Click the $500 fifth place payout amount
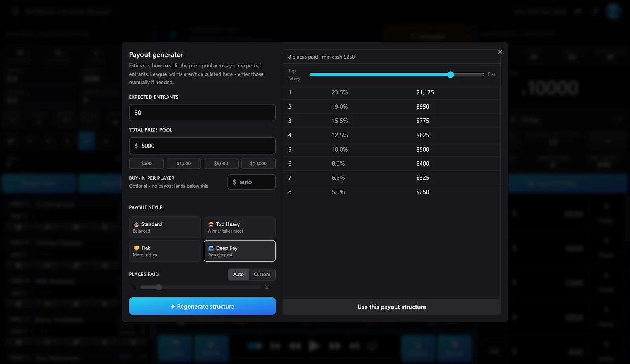This screenshot has width=630, height=364. 422,149
